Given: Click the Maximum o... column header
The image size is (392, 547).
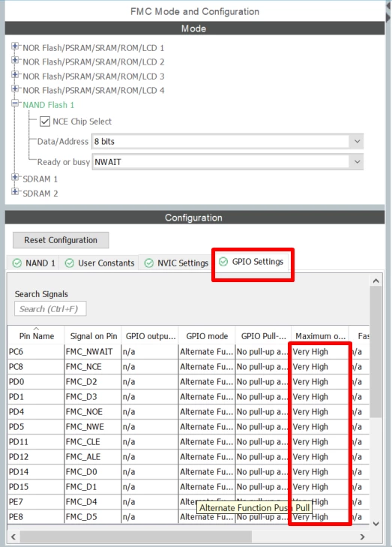Looking at the screenshot, I should click(320, 336).
